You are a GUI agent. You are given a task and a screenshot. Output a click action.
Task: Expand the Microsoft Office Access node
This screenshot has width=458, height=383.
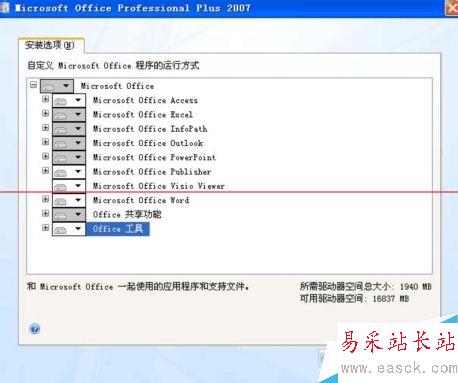coord(46,99)
